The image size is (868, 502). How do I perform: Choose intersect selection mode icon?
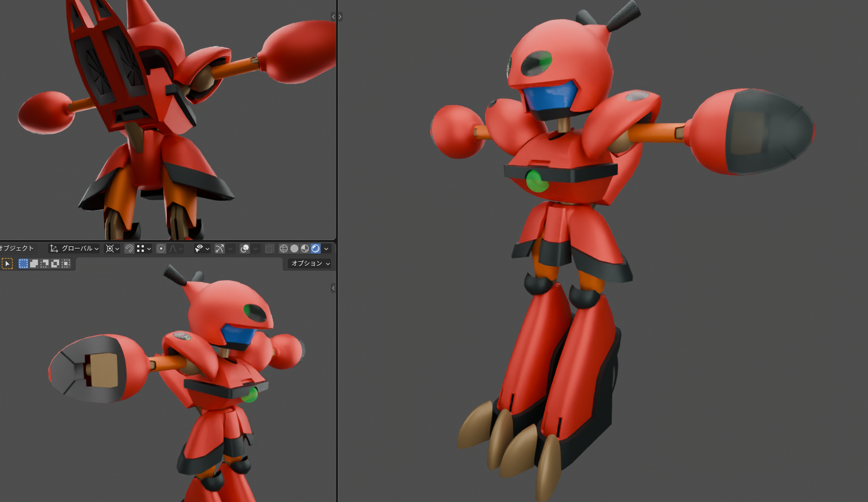(x=66, y=264)
